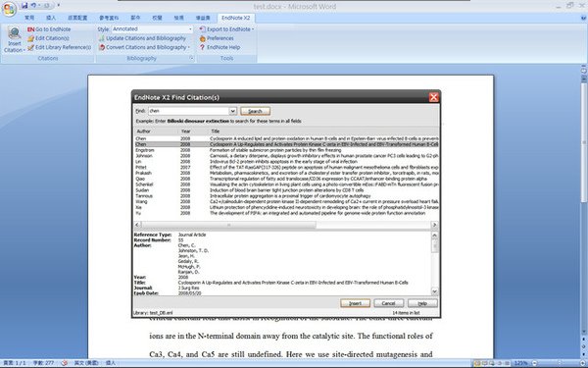Viewport: 588px width, 368px height.
Task: Select the Sudan 2008 reference row
Action: pyautogui.click(x=287, y=190)
